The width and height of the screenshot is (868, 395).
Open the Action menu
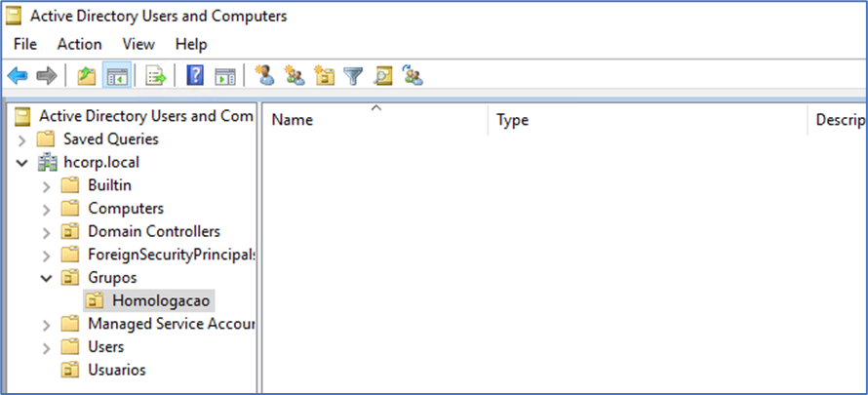point(79,44)
